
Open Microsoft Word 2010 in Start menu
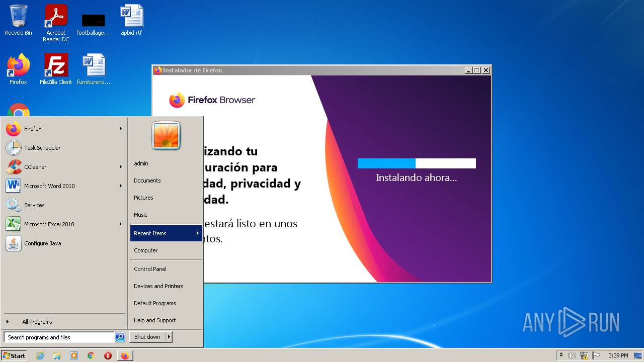pyautogui.click(x=64, y=186)
